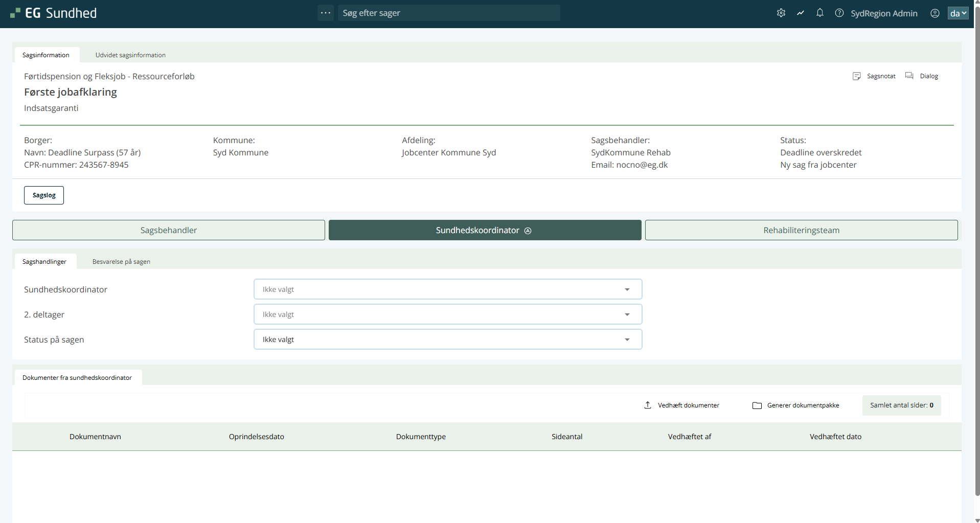This screenshot has height=523, width=980.
Task: Click Vedhæft dokumenter to upload
Action: tap(682, 405)
